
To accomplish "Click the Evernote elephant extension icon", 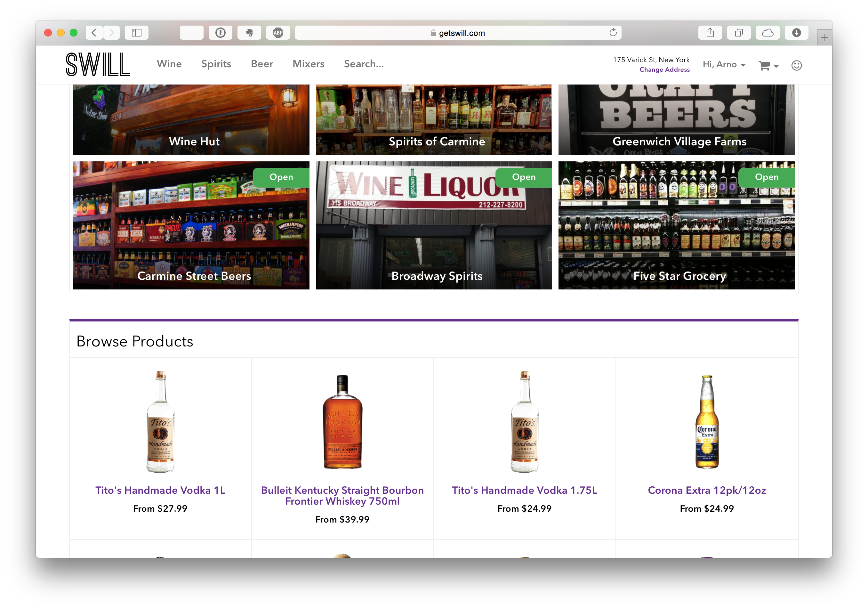I will [x=249, y=33].
